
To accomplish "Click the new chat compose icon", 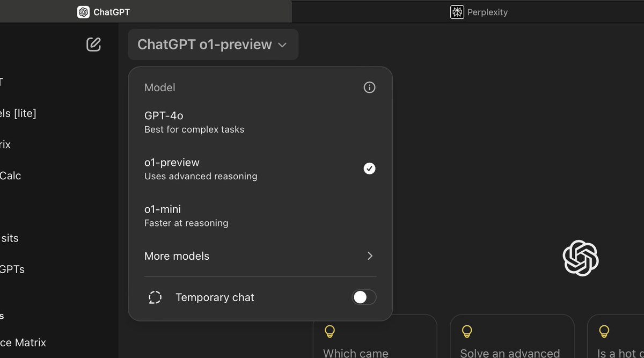I will (93, 44).
